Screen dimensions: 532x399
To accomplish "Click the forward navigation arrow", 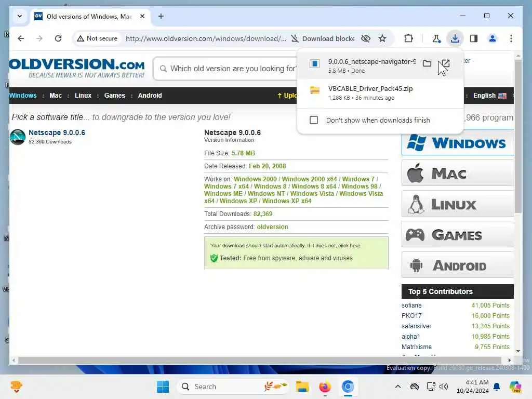I will (x=39, y=38).
